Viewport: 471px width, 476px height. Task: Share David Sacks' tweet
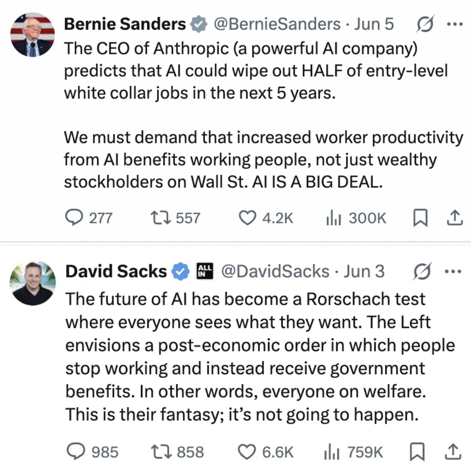(x=453, y=451)
